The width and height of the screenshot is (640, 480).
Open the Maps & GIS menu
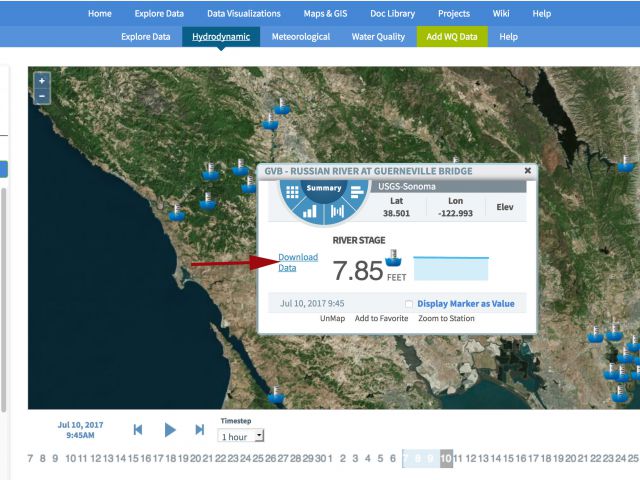click(x=325, y=13)
